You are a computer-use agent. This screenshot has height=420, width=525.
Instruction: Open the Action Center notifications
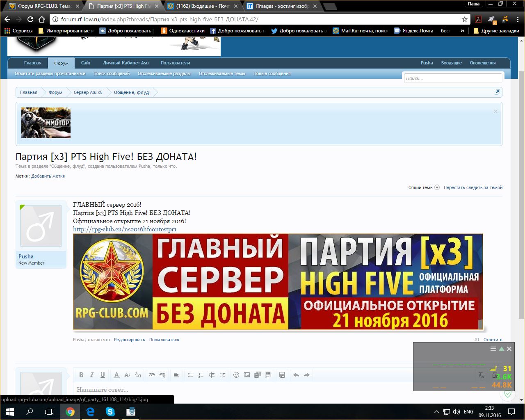point(511,412)
